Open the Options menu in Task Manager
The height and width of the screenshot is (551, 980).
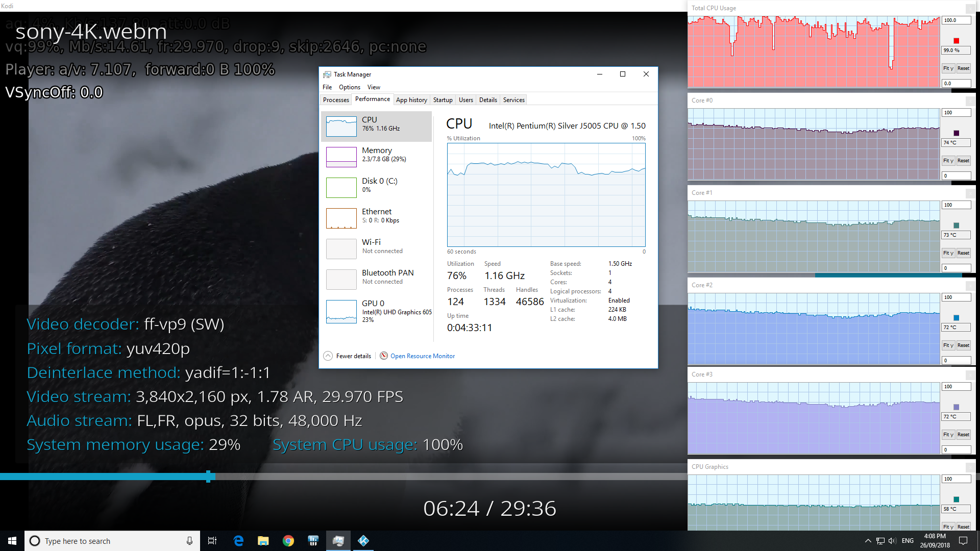click(350, 87)
